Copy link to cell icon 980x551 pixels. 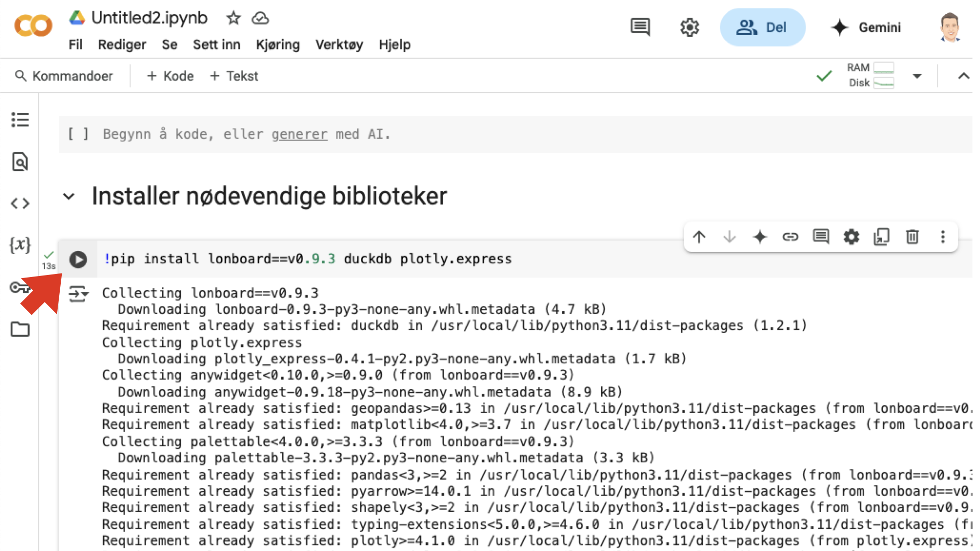(790, 237)
